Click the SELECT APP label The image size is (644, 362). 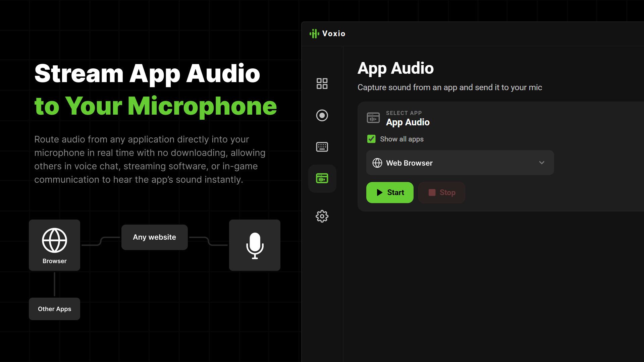[x=404, y=113]
